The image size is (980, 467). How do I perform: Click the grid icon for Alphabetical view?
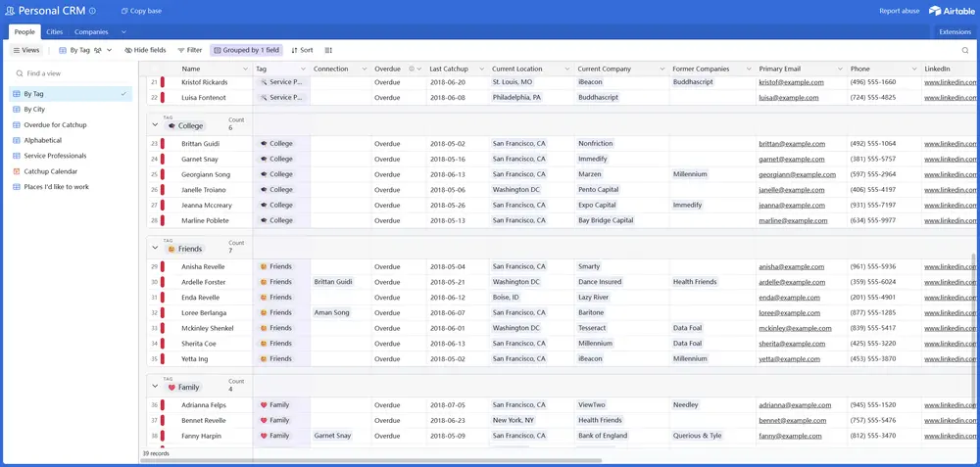tap(17, 140)
